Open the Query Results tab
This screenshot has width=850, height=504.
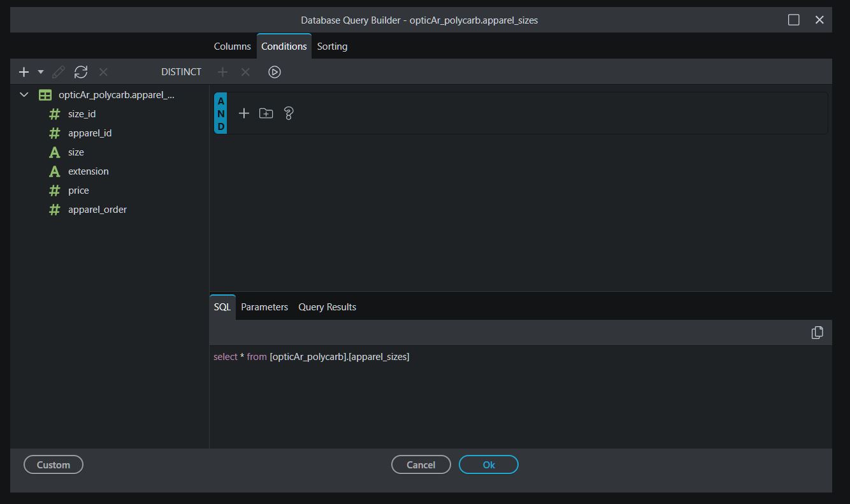click(327, 307)
